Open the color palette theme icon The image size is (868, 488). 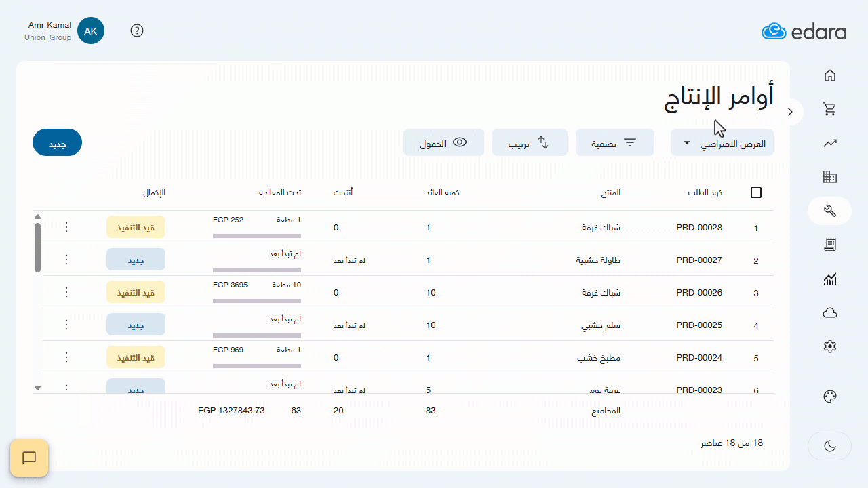[x=829, y=397]
